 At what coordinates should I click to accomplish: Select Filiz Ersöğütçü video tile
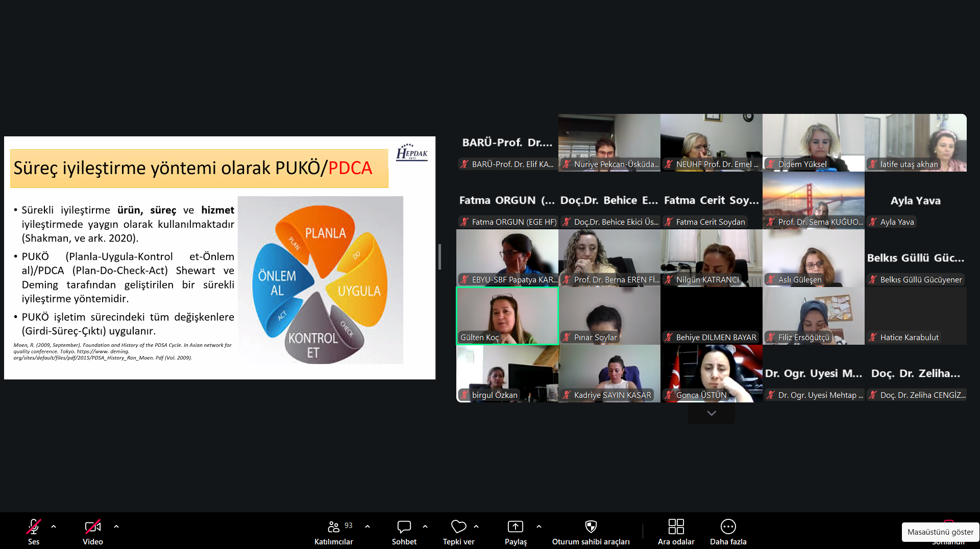[814, 316]
